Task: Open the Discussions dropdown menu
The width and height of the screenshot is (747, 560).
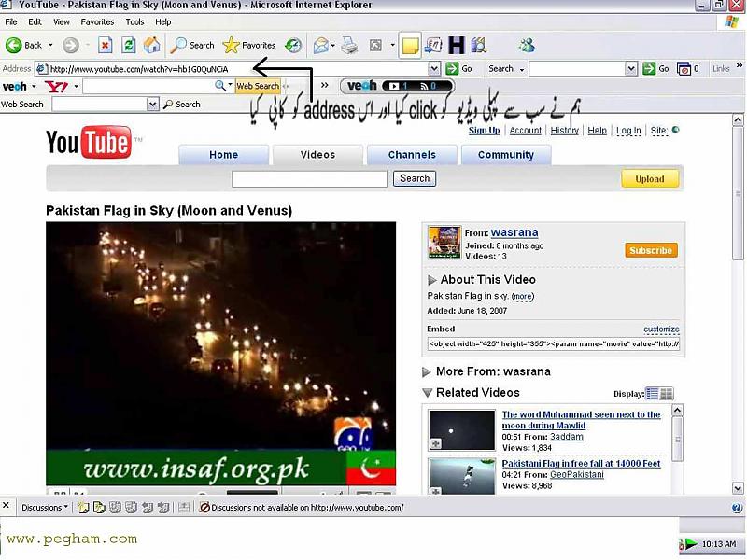Action: [x=45, y=508]
